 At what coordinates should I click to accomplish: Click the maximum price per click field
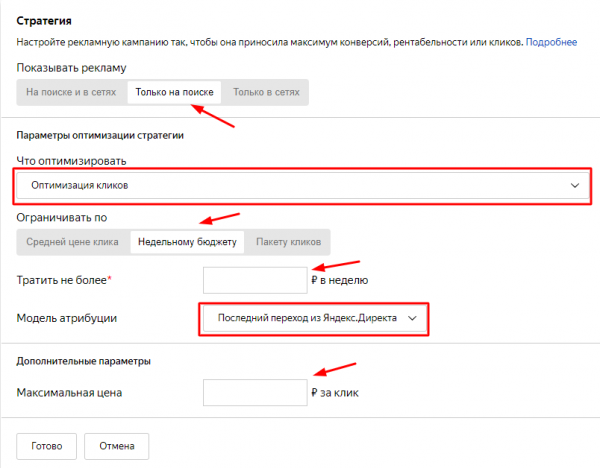pyautogui.click(x=254, y=392)
